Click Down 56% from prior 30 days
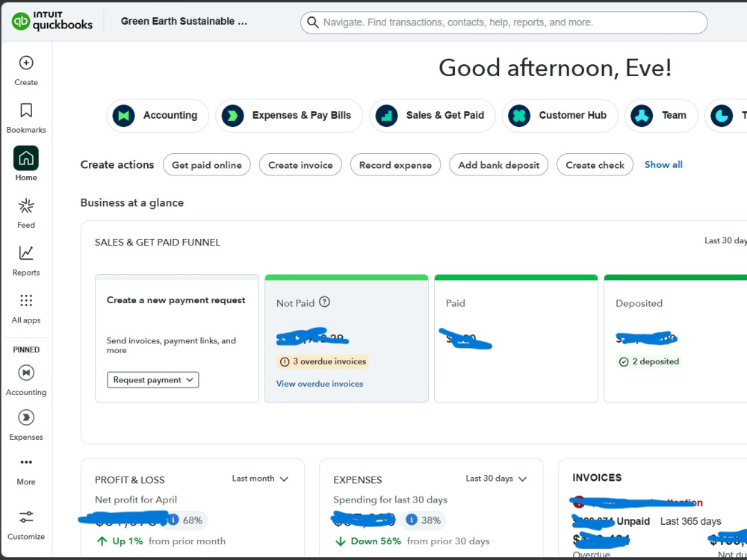The width and height of the screenshot is (747, 560). [412, 541]
